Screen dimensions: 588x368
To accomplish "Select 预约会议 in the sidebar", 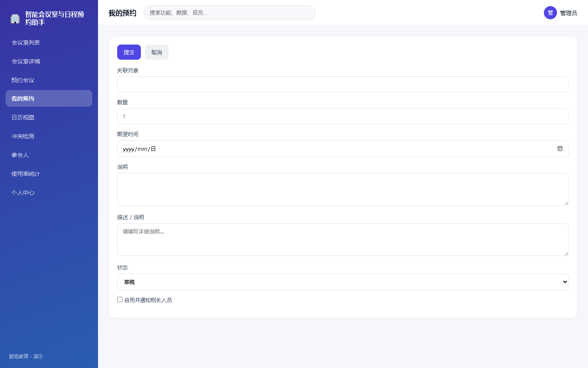I will (49, 80).
